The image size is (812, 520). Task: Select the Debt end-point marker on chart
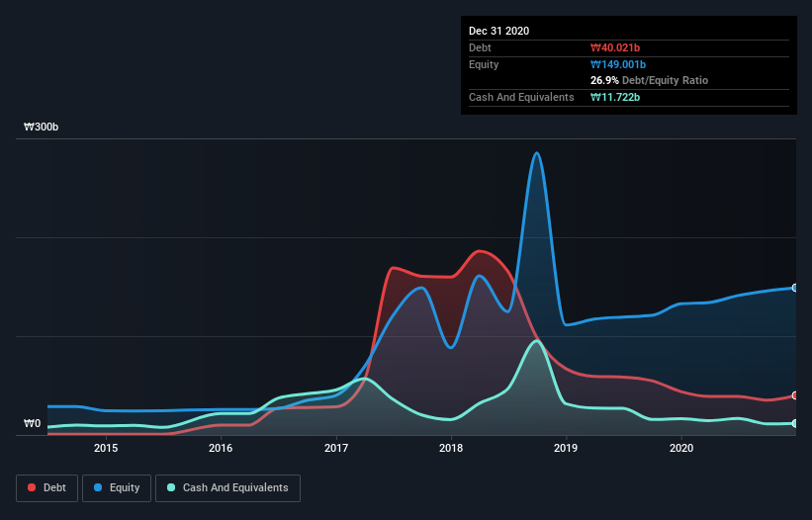click(795, 395)
